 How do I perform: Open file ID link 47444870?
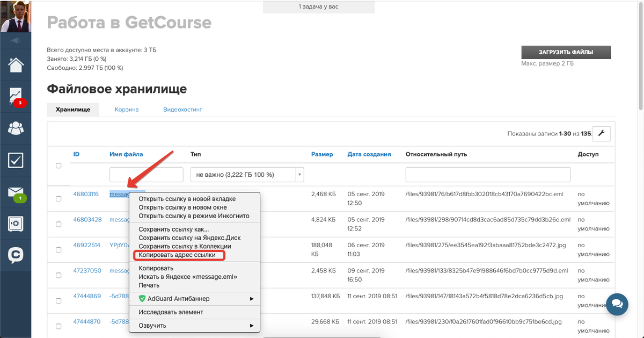pyautogui.click(x=87, y=322)
